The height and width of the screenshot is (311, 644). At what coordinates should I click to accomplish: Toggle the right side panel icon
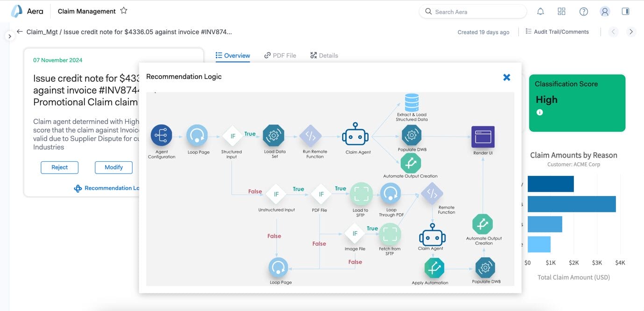[x=625, y=12]
